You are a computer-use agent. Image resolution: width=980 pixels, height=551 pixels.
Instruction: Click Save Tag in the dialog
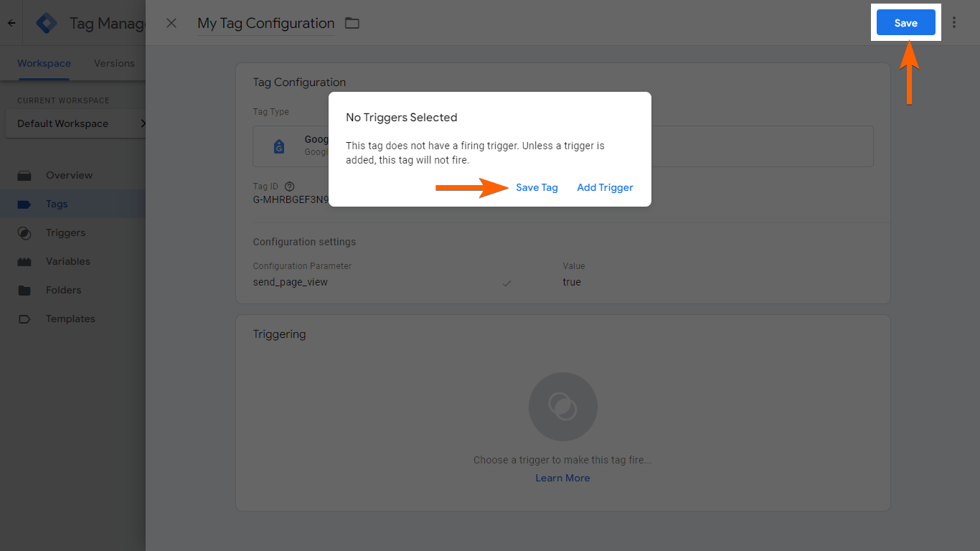click(537, 187)
